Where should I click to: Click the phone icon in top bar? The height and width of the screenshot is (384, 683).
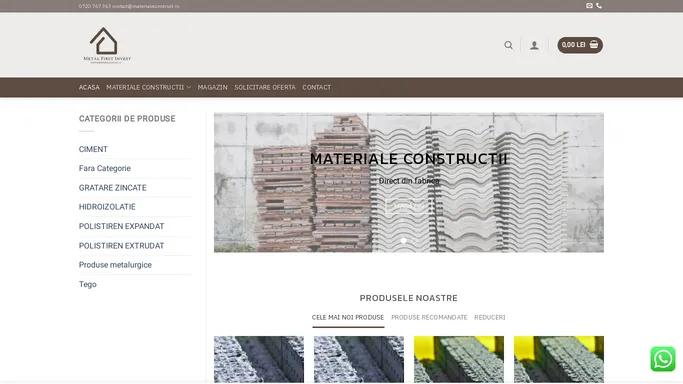tap(599, 6)
